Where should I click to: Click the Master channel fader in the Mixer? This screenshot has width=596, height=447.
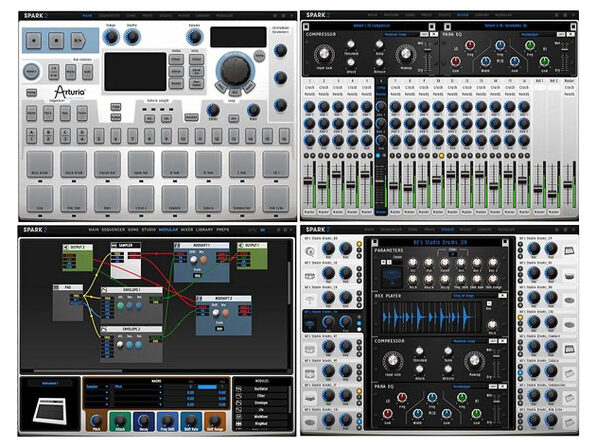click(568, 185)
